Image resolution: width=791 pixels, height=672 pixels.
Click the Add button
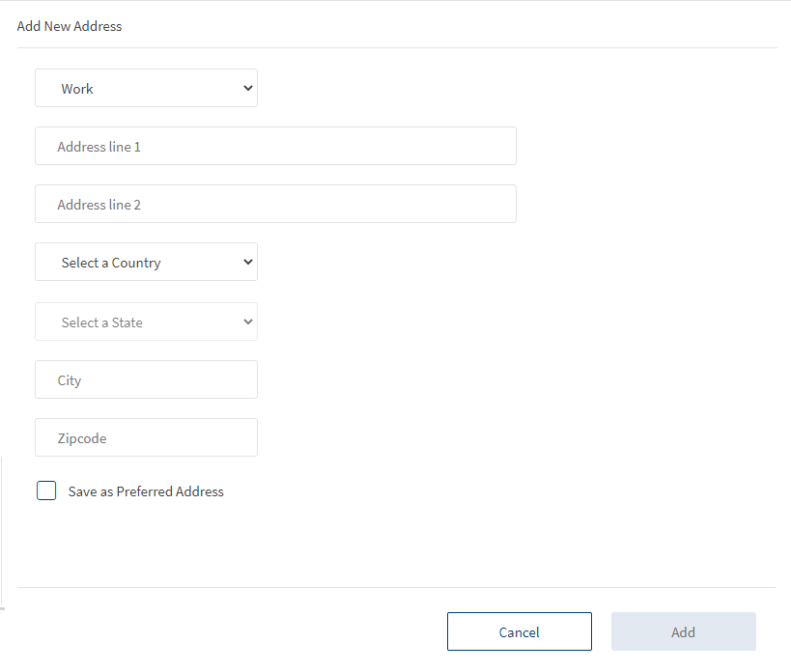683,631
